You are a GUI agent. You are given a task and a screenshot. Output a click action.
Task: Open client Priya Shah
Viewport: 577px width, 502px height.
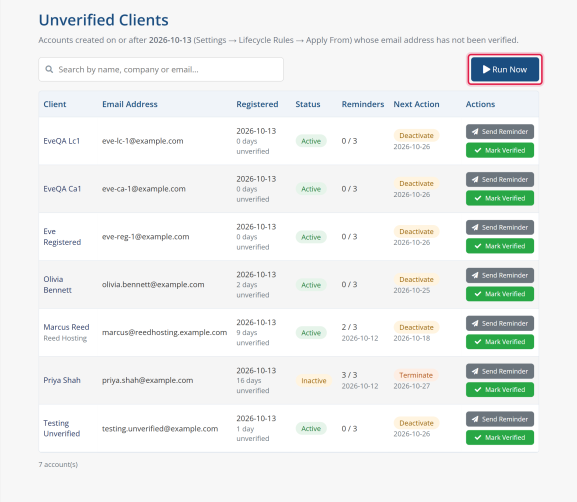pos(62,380)
